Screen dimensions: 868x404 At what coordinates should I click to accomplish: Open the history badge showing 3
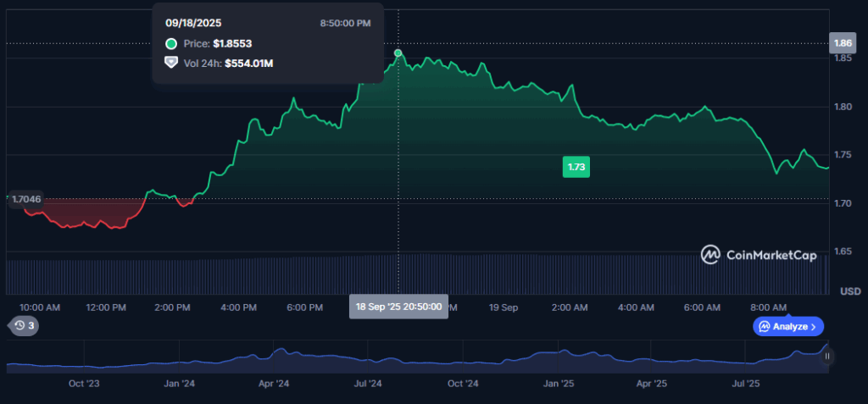coord(23,326)
